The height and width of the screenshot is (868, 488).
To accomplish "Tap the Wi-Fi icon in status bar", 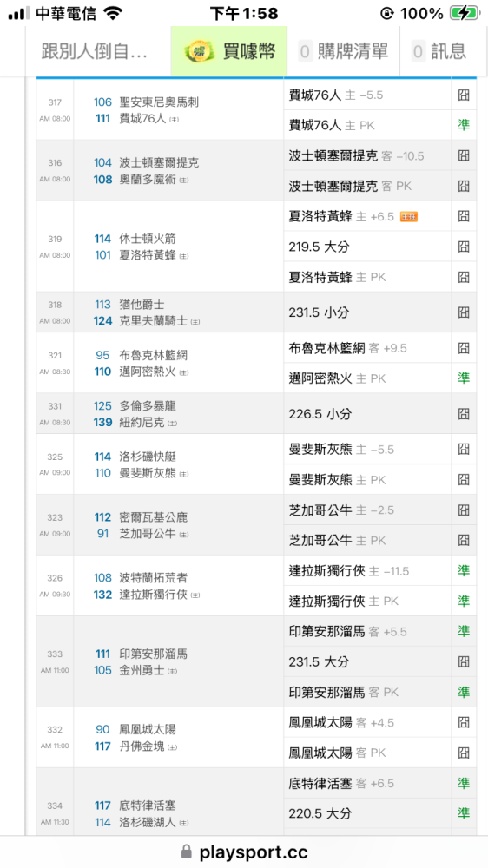I will pos(112,13).
